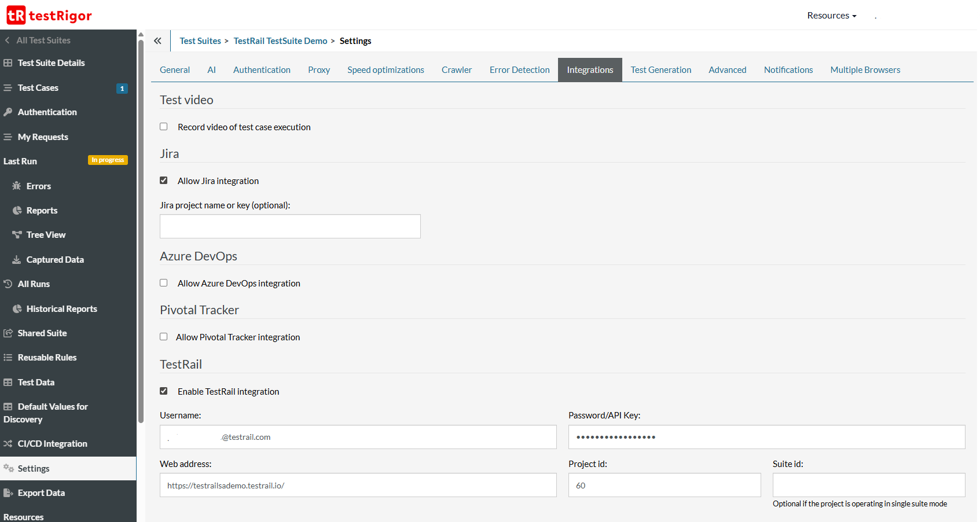Click the Authentication key icon in sidebar
The image size is (980, 522).
tap(8, 112)
